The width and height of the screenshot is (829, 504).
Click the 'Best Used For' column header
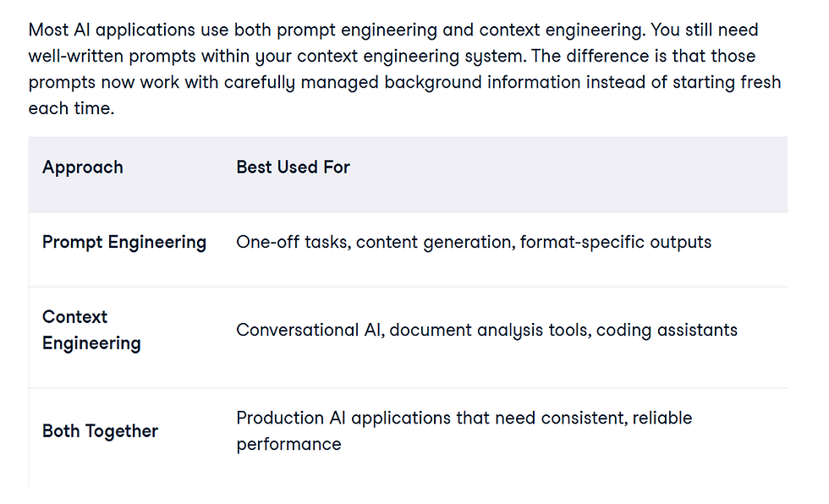pos(293,167)
